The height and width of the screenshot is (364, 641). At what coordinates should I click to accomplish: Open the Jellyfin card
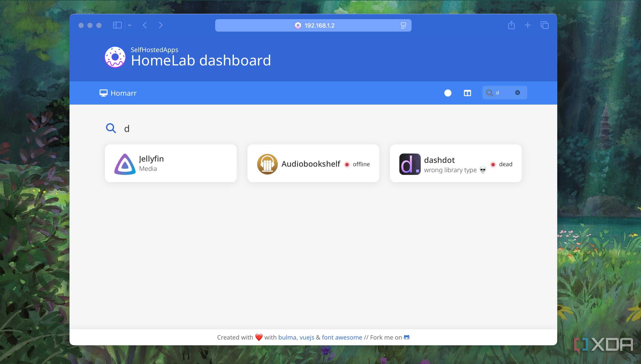click(x=171, y=163)
